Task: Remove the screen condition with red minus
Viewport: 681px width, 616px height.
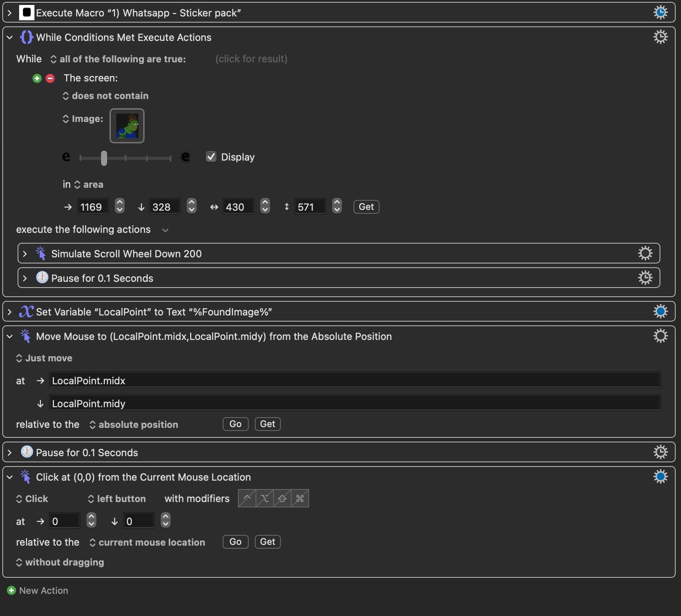Action: [50, 78]
